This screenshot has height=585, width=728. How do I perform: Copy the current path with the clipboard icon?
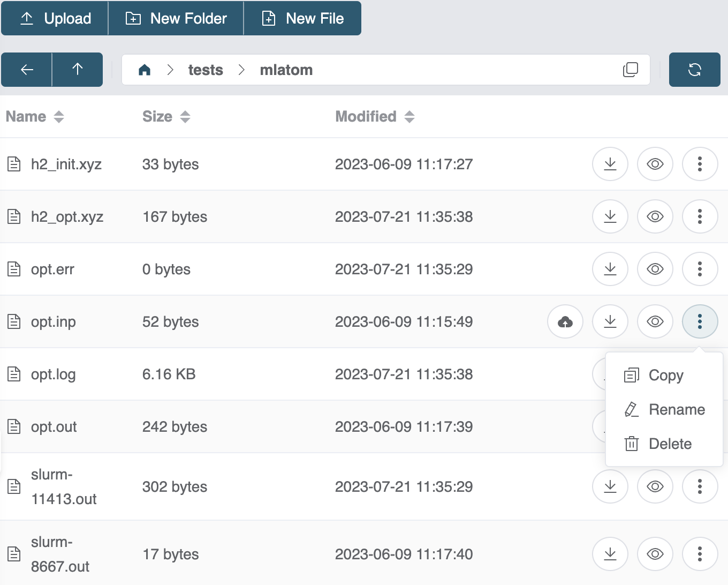[x=631, y=70]
